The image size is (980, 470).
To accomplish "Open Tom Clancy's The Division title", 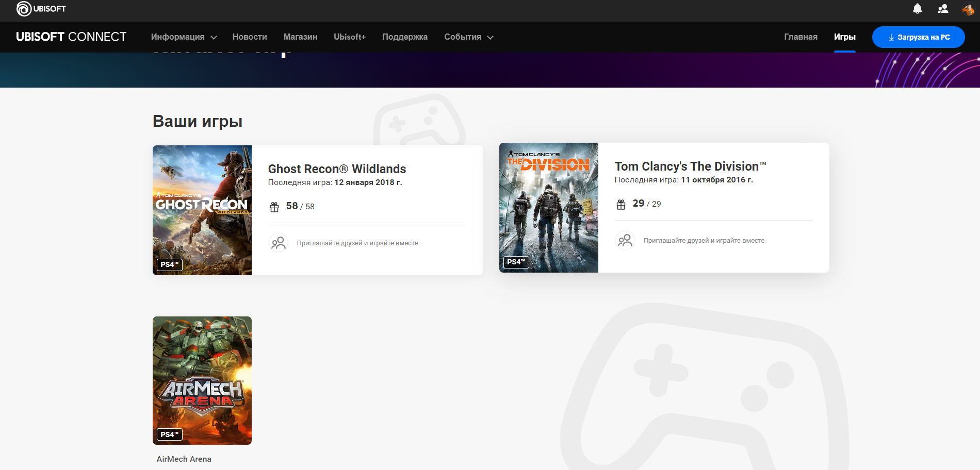I will [x=690, y=166].
